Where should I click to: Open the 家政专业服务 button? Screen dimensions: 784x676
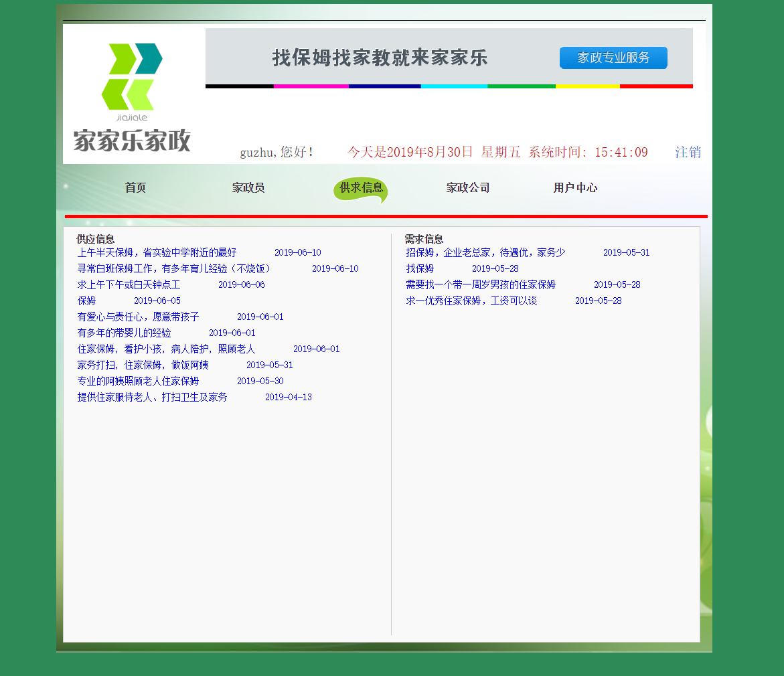(612, 58)
